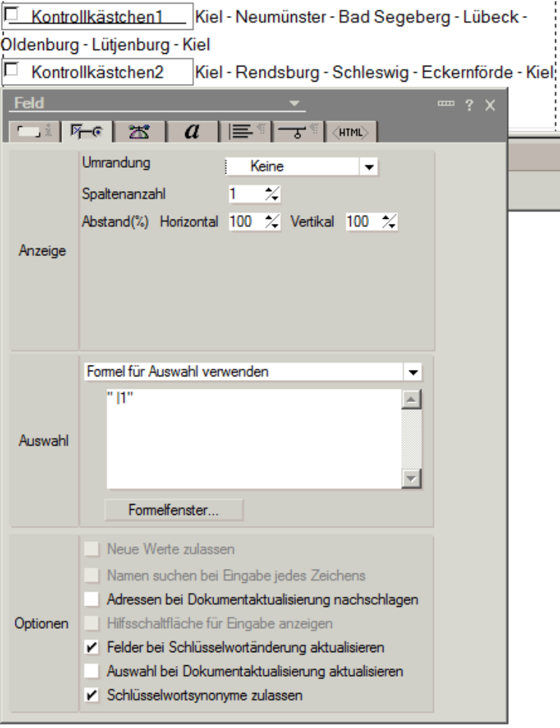
Task: Open the HTML tag tab
Action: coord(351,132)
